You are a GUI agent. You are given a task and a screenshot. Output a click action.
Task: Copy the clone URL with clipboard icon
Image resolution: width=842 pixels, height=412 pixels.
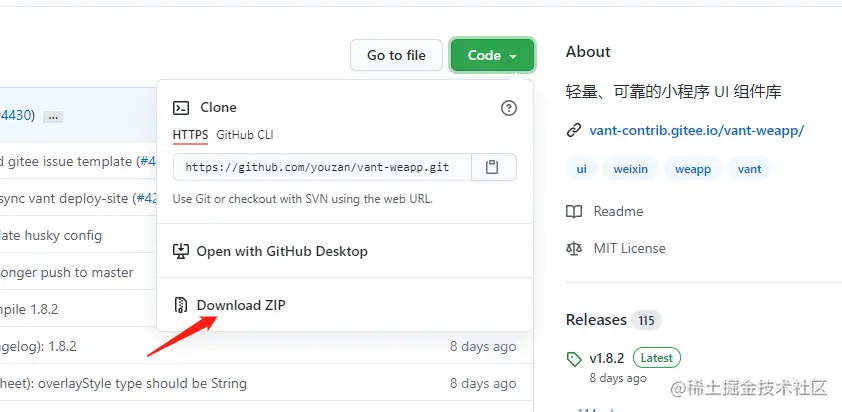(x=492, y=167)
